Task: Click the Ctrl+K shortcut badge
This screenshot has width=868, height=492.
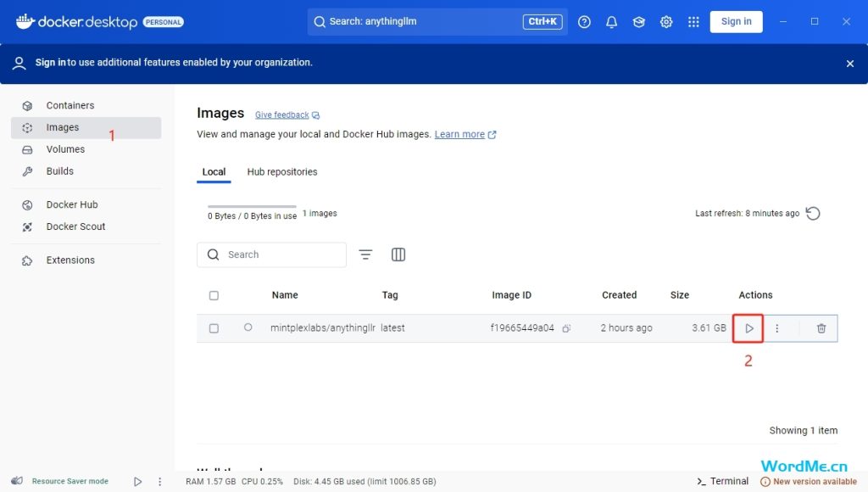Action: tap(542, 21)
